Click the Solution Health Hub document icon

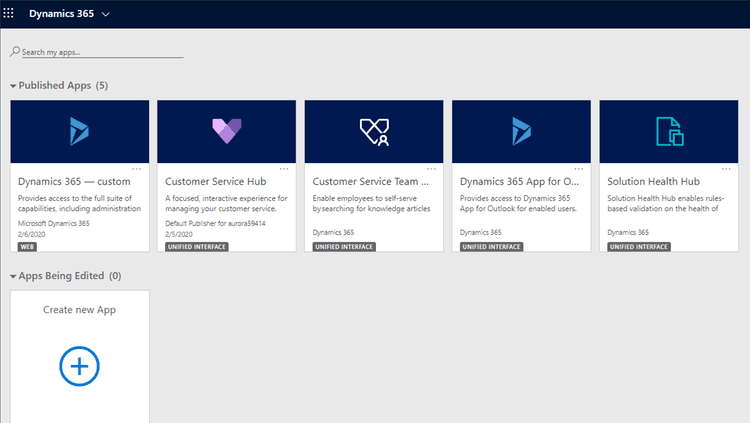(668, 130)
